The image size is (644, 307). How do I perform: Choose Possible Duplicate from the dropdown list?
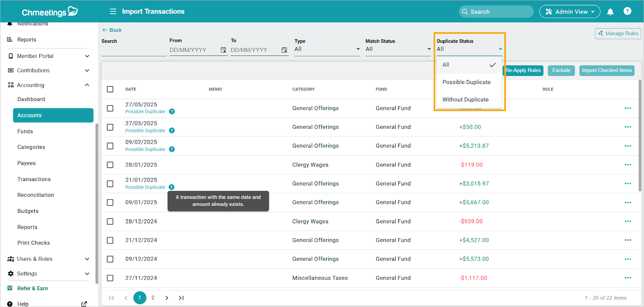466,82
